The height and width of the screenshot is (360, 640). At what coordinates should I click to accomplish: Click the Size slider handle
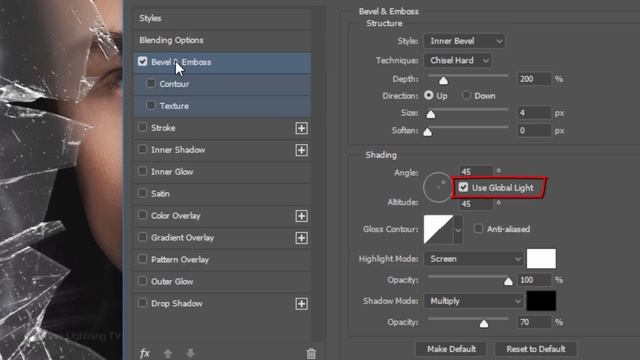[x=431, y=114]
